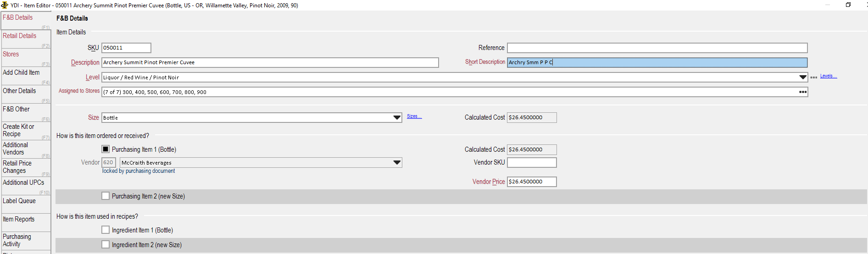This screenshot has width=868, height=254.
Task: Click the Vendor Price label
Action: click(x=489, y=182)
